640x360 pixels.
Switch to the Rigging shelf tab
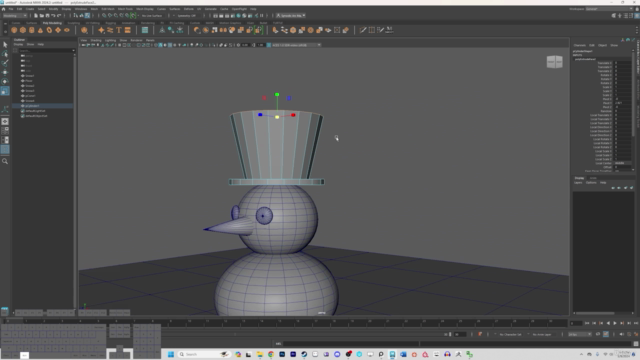click(111, 23)
